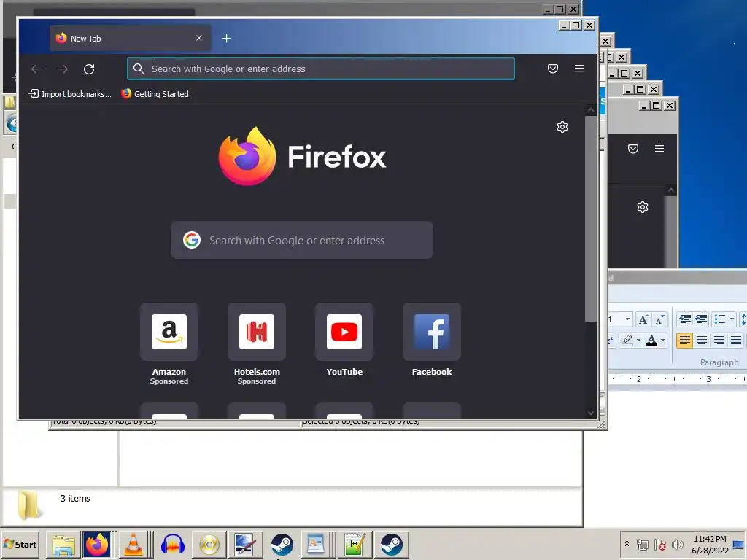The width and height of the screenshot is (747, 560).
Task: Select the New Tab browser tab
Action: 130,38
